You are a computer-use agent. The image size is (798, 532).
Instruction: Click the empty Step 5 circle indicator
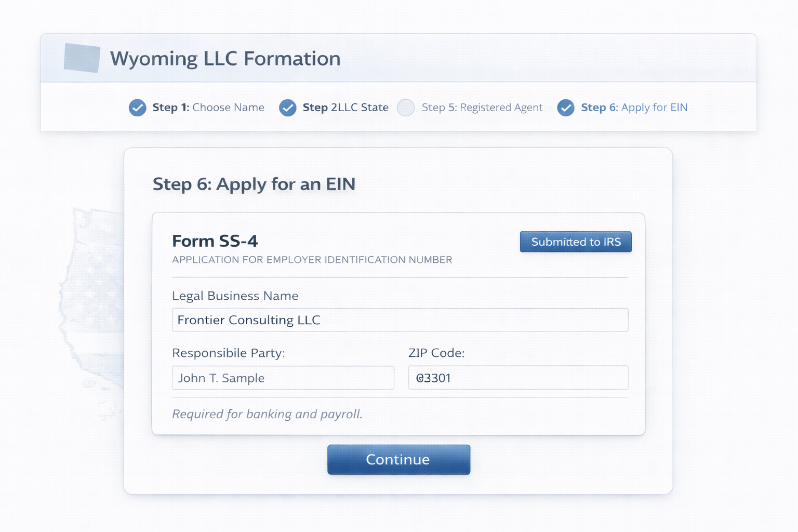[406, 108]
